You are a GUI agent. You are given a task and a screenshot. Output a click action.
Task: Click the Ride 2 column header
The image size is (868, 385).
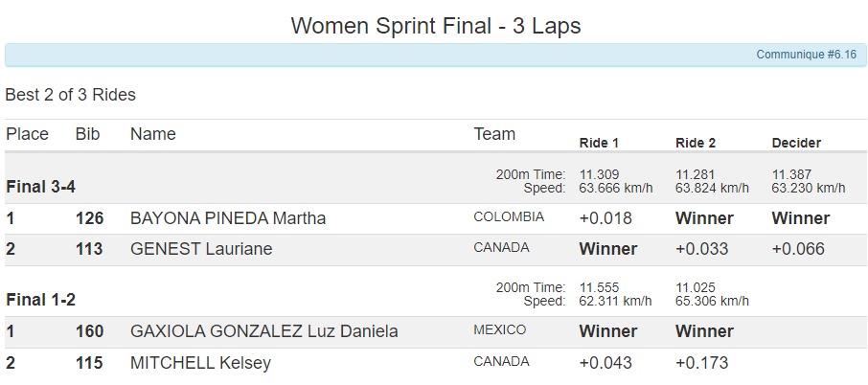click(696, 143)
